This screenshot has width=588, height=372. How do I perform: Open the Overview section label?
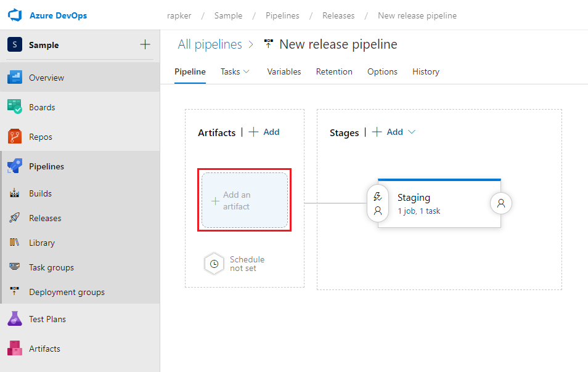46,78
